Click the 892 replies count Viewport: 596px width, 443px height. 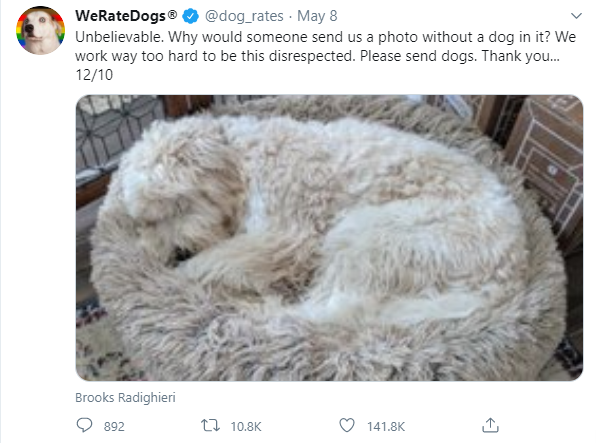pyautogui.click(x=114, y=426)
